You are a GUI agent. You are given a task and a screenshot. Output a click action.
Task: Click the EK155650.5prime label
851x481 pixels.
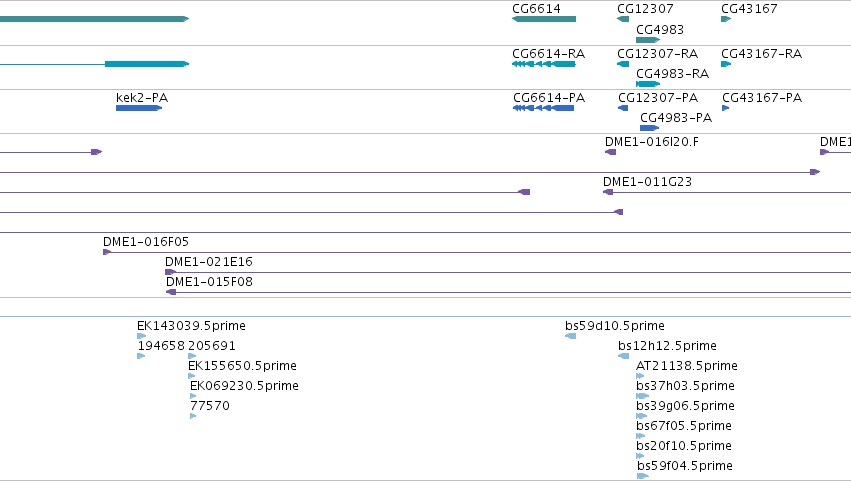pos(243,366)
